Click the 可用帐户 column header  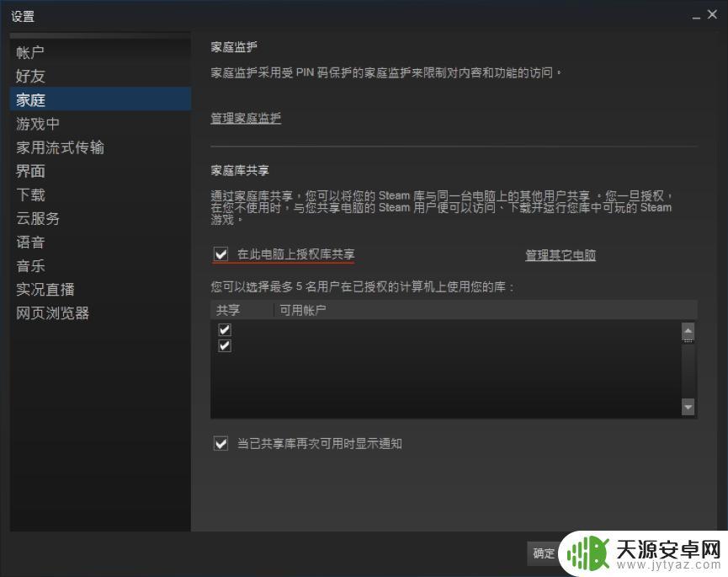(x=486, y=310)
